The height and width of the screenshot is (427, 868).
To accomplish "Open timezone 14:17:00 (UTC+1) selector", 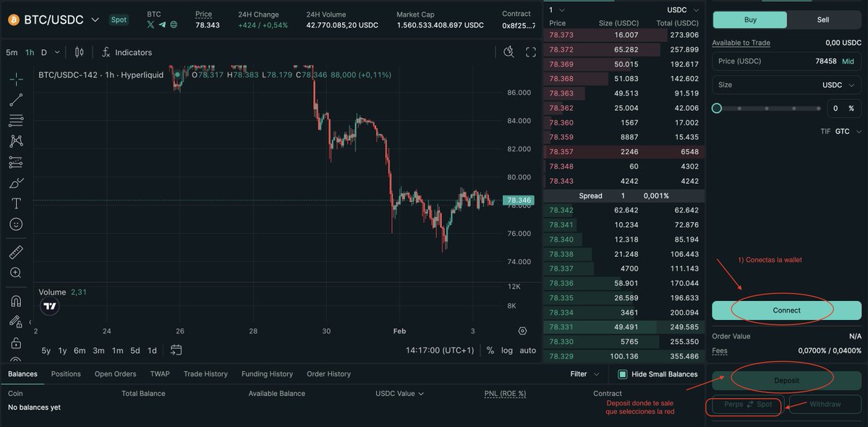I will pos(440,350).
